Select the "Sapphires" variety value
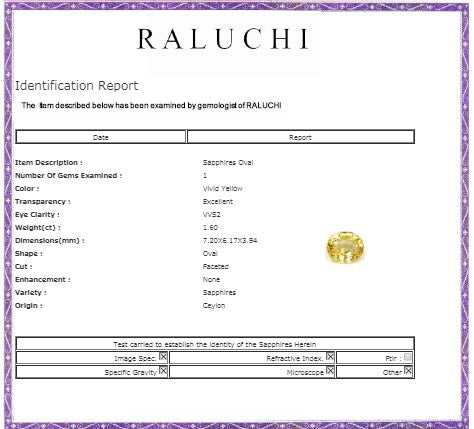474x429 pixels. (x=219, y=293)
